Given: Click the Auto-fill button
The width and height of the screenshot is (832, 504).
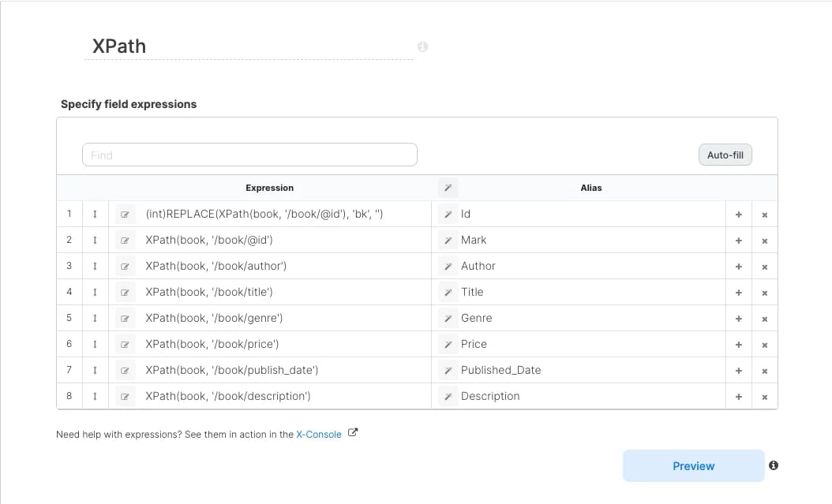Looking at the screenshot, I should click(x=725, y=155).
